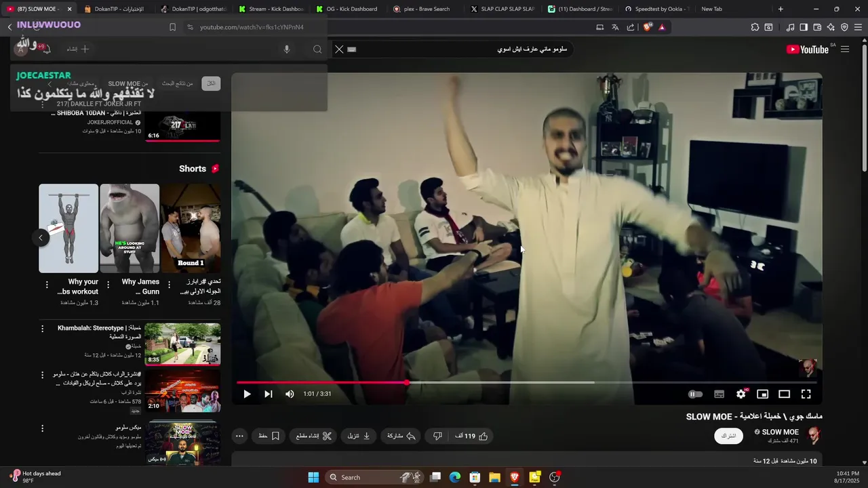Open the Windows Start menu
The image size is (868, 488).
[313, 477]
